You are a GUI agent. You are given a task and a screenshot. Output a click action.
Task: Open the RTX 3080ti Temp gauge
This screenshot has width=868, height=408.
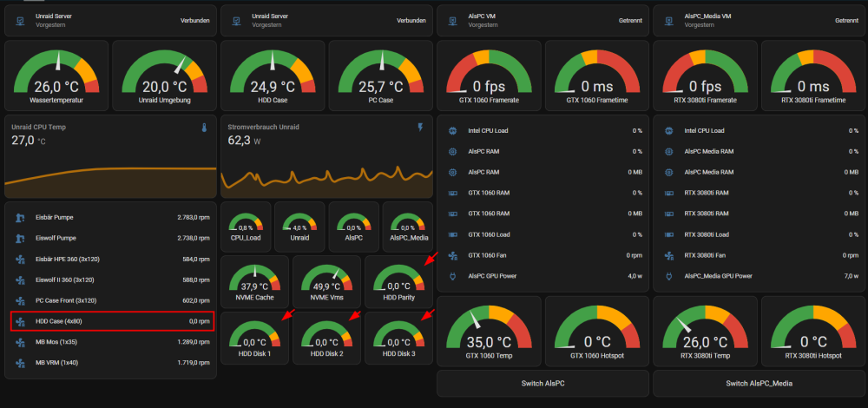[705, 331]
